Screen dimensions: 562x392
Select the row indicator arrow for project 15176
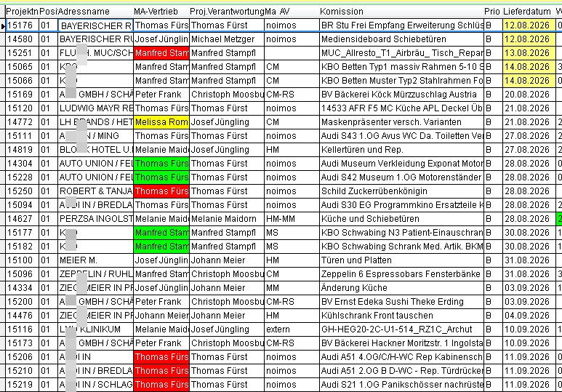(3, 25)
